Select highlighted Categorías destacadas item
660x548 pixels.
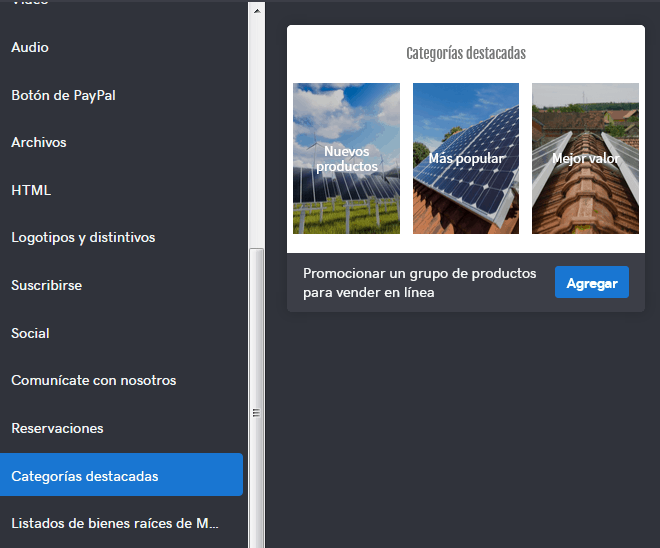pos(121,475)
